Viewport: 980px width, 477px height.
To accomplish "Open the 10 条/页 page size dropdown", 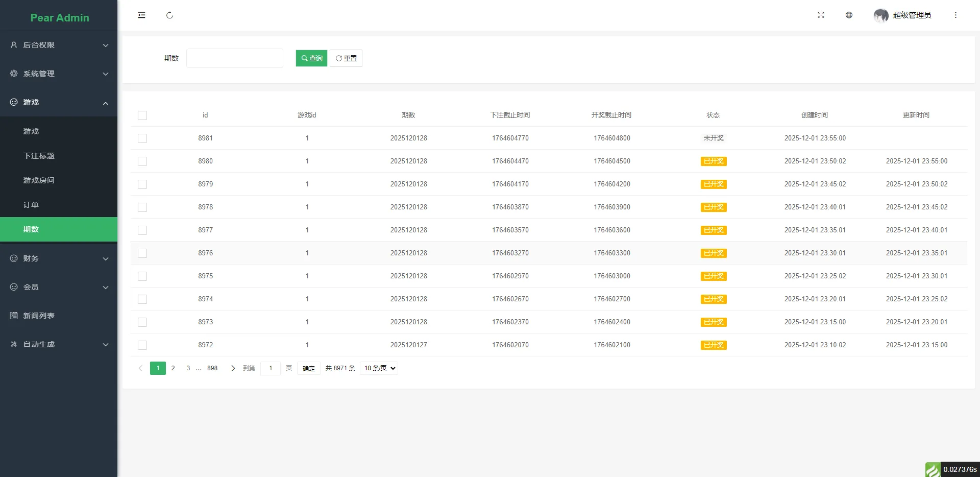I will [x=379, y=368].
